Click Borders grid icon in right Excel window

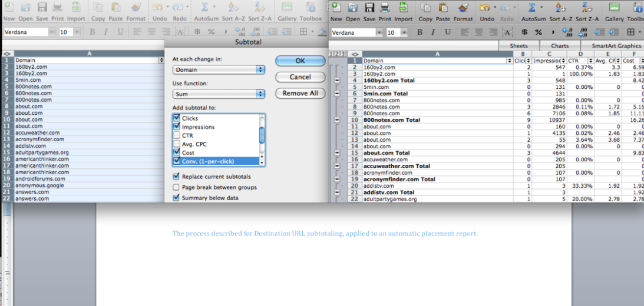(x=631, y=32)
